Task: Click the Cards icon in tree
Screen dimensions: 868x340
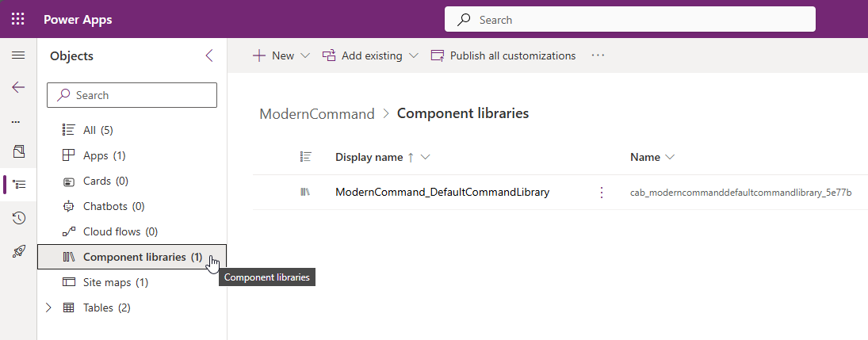Action: coord(69,181)
